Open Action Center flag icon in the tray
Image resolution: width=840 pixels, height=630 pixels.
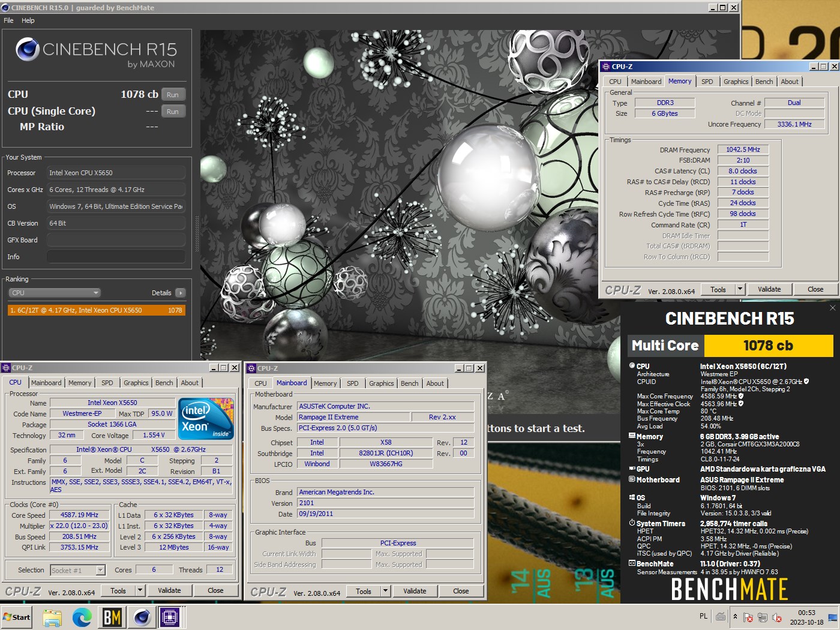(748, 617)
